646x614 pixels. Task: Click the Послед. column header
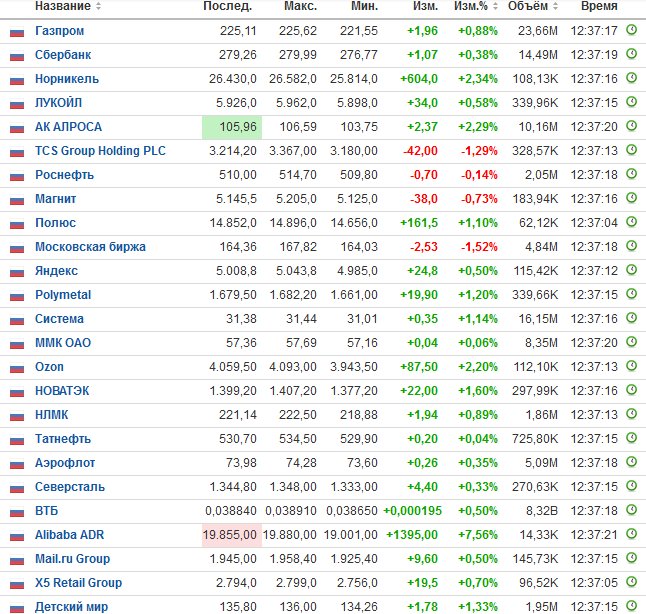227,6
